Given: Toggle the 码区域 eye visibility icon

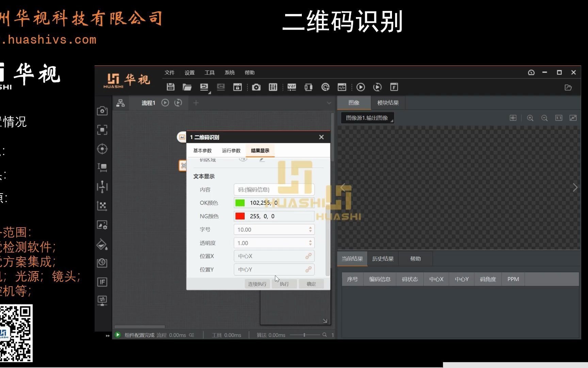Looking at the screenshot, I should pos(243,159).
